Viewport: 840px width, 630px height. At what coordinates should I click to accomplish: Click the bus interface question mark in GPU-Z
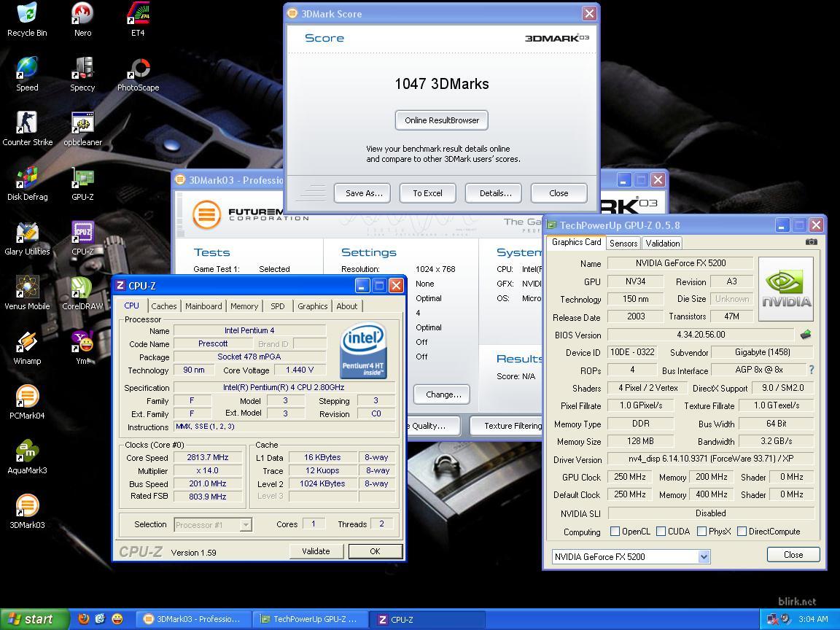(812, 370)
